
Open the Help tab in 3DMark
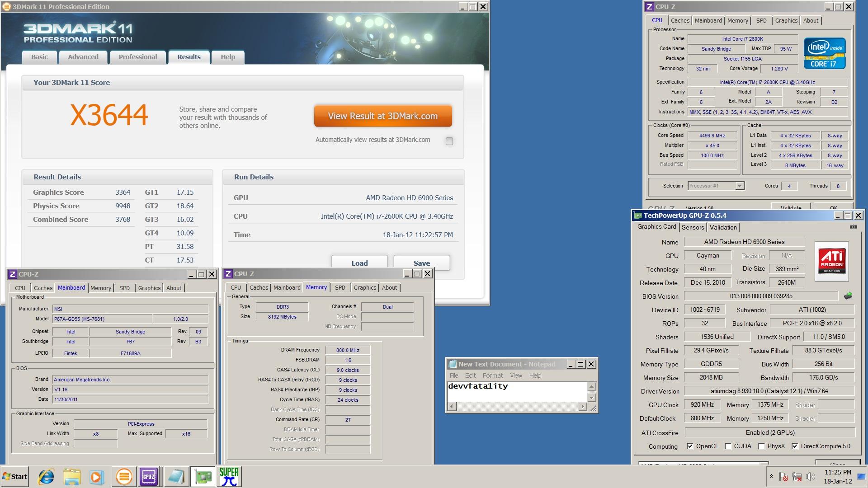[228, 57]
